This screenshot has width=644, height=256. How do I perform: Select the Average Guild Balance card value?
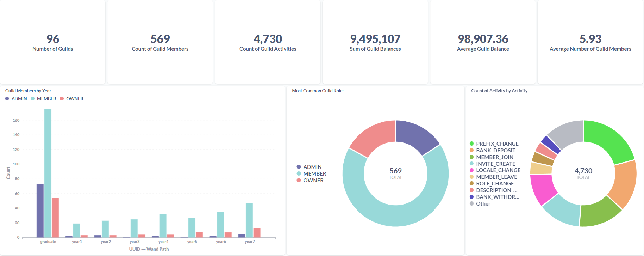[483, 39]
